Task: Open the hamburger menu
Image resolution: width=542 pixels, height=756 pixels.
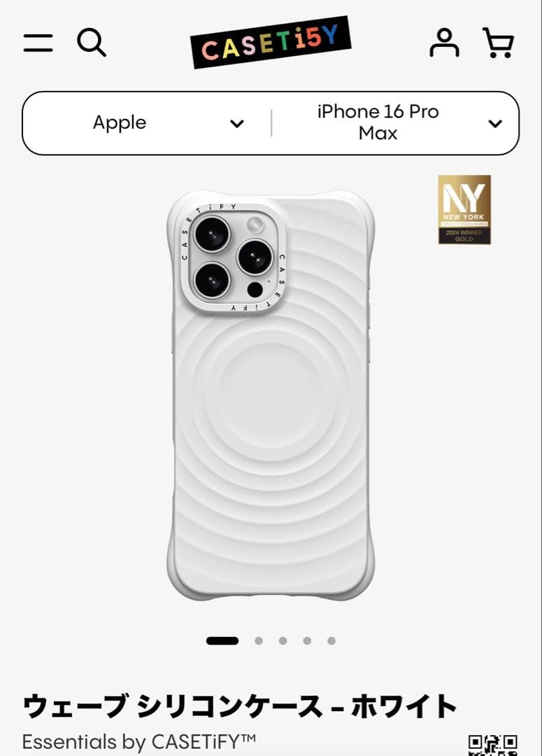Action: (x=38, y=43)
